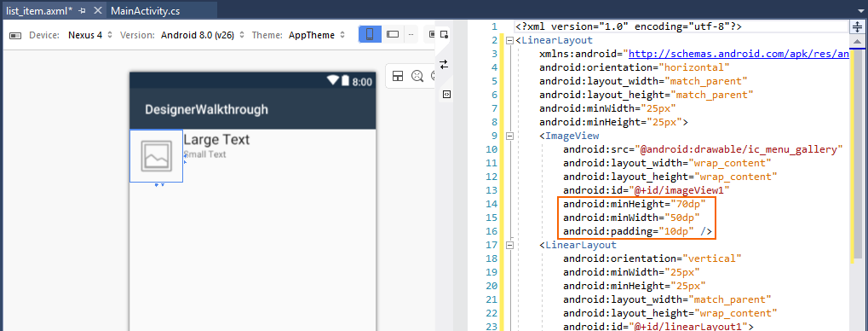The width and height of the screenshot is (868, 331).
Task: Click the Wi-Fi icon in preview status bar
Action: (333, 81)
